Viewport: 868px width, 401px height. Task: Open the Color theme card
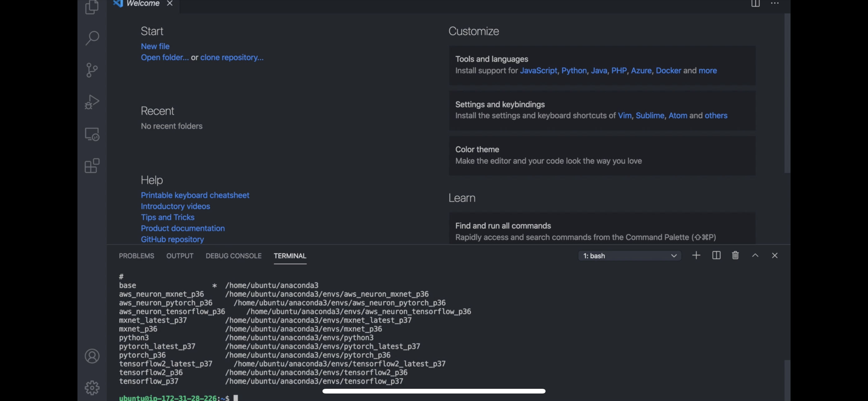click(602, 156)
